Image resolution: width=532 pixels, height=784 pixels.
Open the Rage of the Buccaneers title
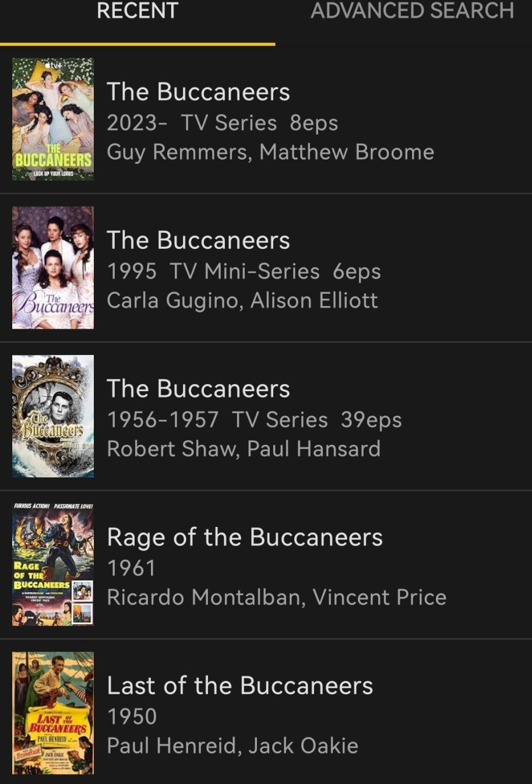pos(245,537)
